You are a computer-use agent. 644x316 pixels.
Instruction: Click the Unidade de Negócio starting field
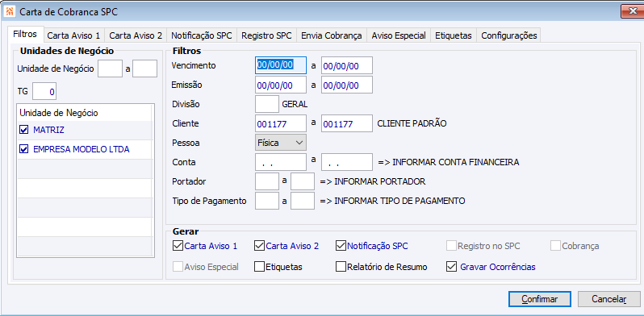[110, 69]
